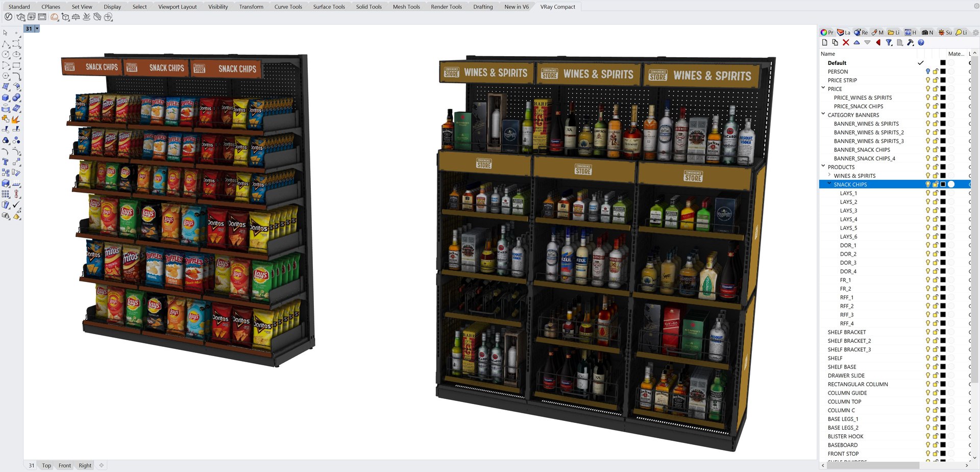The width and height of the screenshot is (980, 472).
Task: Hide the LAYS_1 layer via its bulb
Action: click(x=928, y=193)
